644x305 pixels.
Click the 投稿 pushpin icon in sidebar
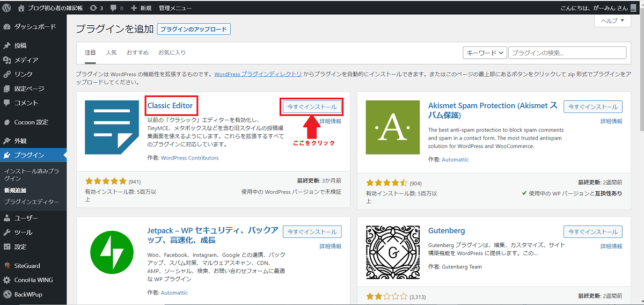[x=7, y=46]
